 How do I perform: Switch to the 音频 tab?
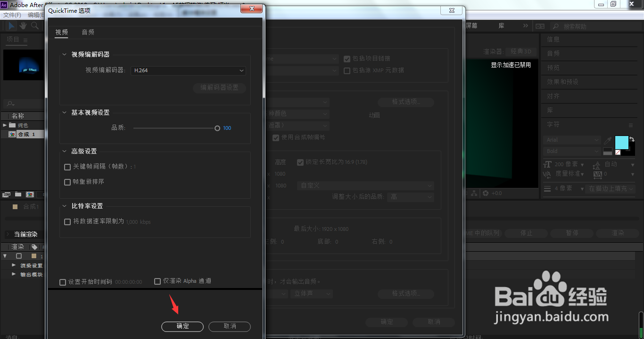[88, 32]
